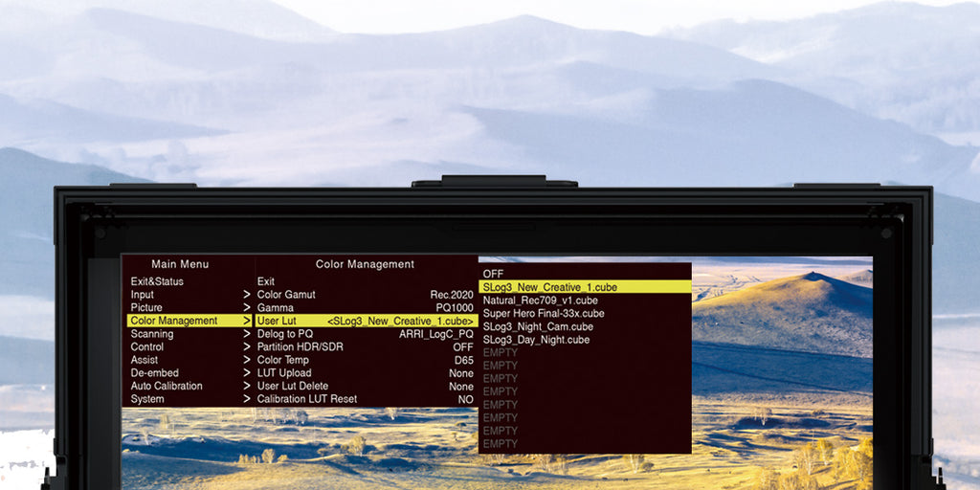Image resolution: width=980 pixels, height=490 pixels.
Task: Expand the Scanning submenu arrow
Action: [x=246, y=334]
